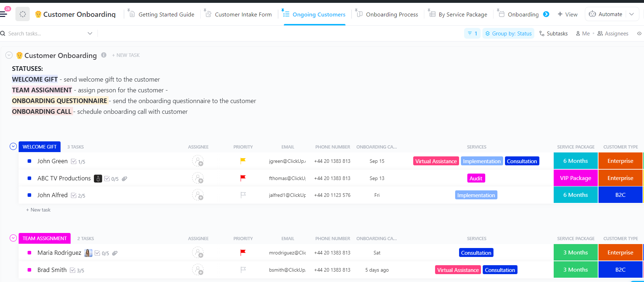Assign a person to John Green
Image resolution: width=644 pixels, height=282 pixels.
coord(198,161)
